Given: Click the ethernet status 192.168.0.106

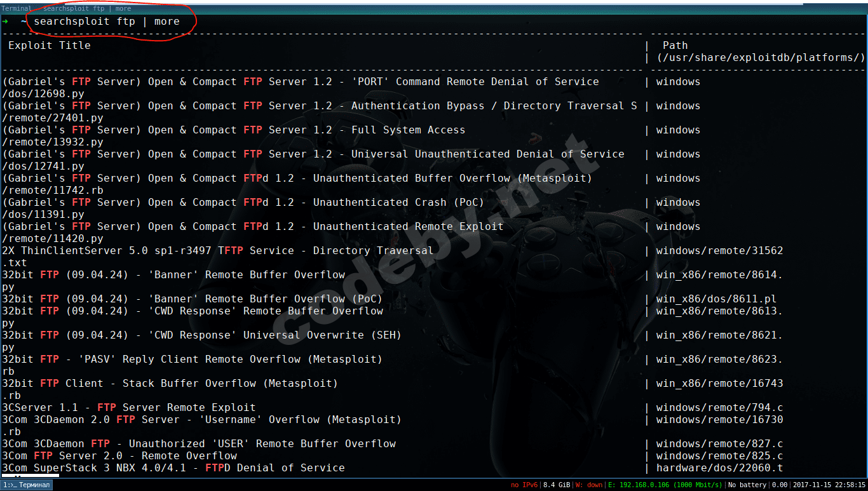Looking at the screenshot, I should point(665,485).
